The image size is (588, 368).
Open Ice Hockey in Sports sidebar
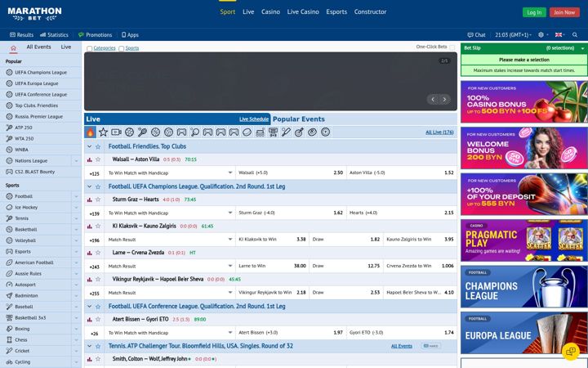(26, 207)
